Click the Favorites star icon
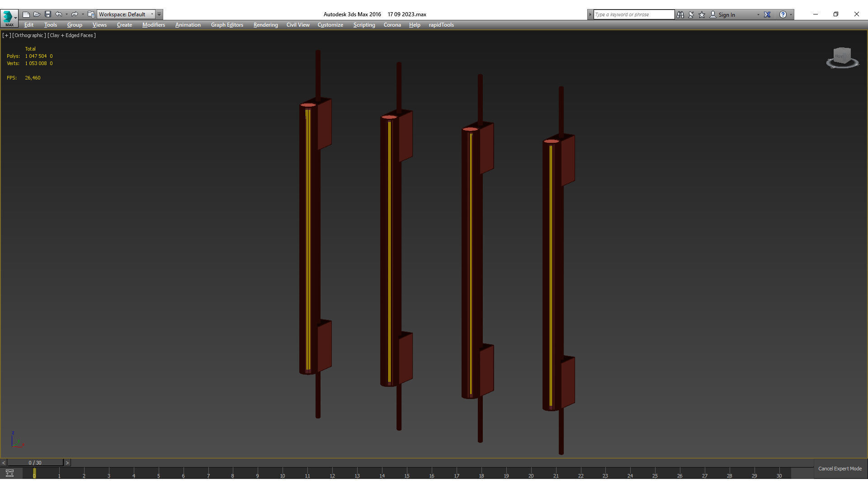Screen dimensions: 868x488 click(x=702, y=14)
